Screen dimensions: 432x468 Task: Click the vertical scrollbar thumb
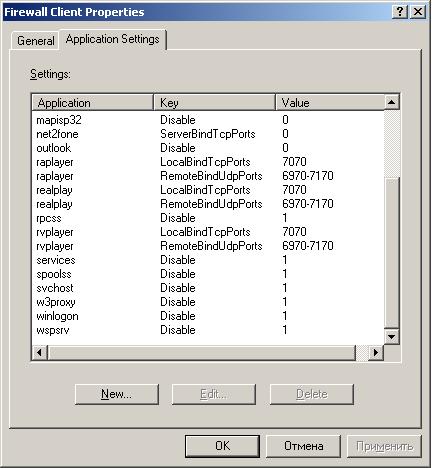[391, 253]
